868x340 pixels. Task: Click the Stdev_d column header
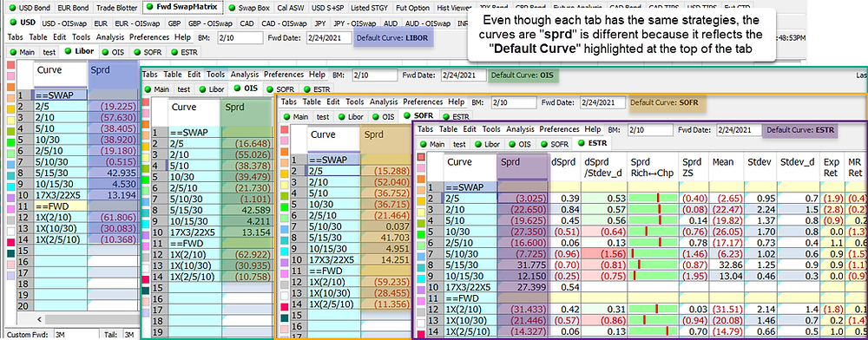(x=797, y=167)
